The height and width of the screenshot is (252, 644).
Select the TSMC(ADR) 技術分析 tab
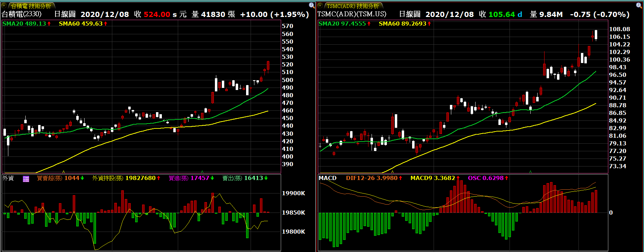point(353,6)
